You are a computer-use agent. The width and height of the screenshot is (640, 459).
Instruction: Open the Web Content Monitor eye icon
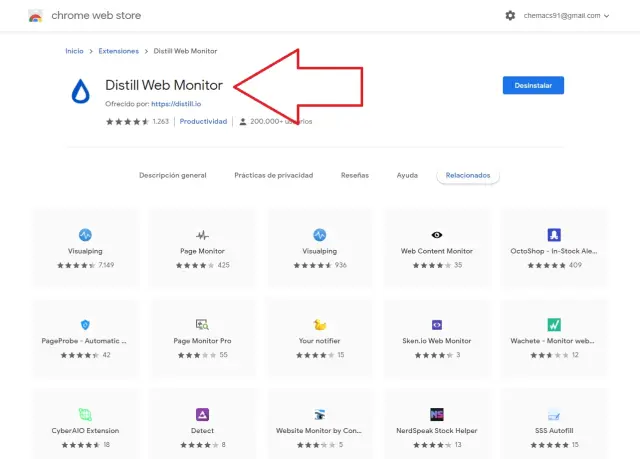(x=437, y=235)
